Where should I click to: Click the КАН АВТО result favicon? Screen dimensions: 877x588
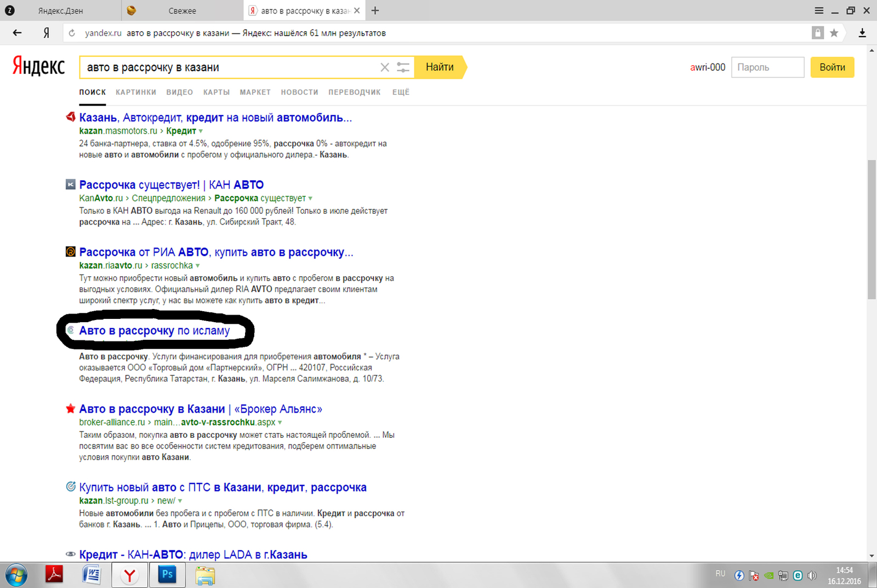70,184
